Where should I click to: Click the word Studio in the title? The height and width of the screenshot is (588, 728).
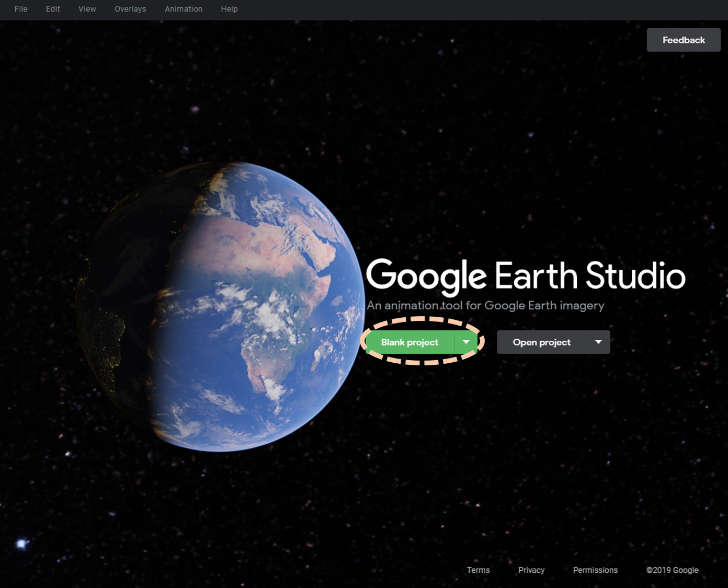pos(635,275)
